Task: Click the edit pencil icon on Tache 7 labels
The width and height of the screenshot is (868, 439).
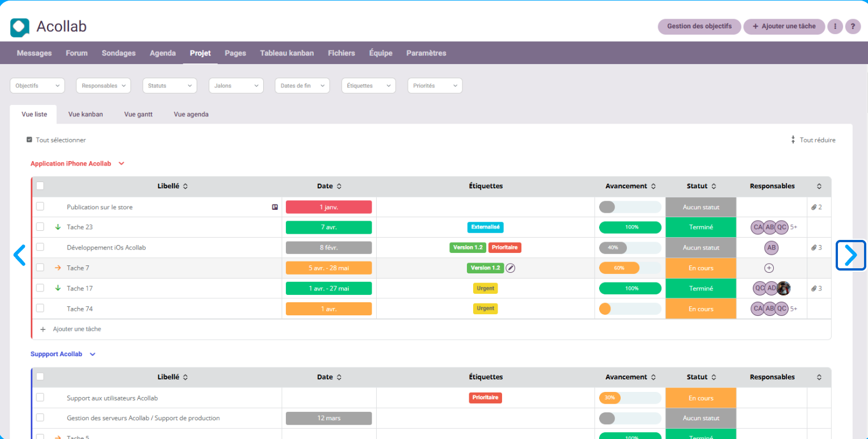Action: (511, 268)
